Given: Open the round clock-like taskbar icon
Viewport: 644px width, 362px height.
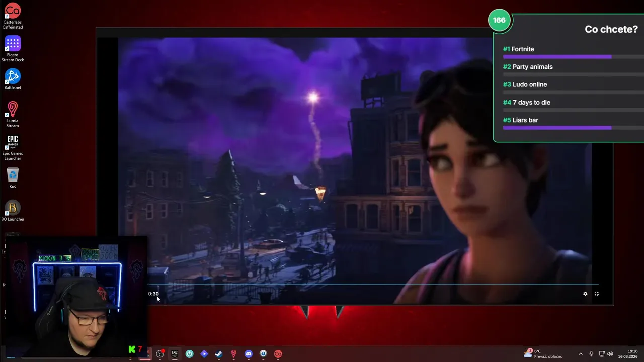Looking at the screenshot, I should pyautogui.click(x=263, y=354).
